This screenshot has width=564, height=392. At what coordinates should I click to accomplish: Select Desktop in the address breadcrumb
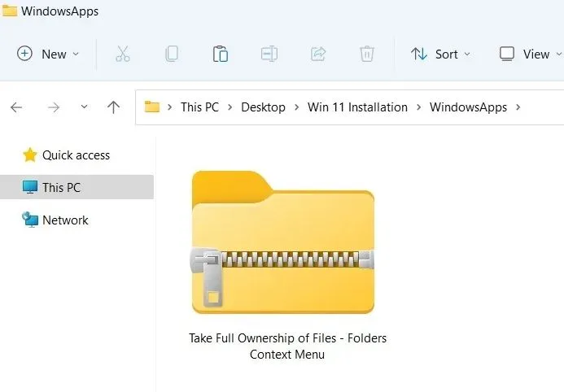pos(263,107)
